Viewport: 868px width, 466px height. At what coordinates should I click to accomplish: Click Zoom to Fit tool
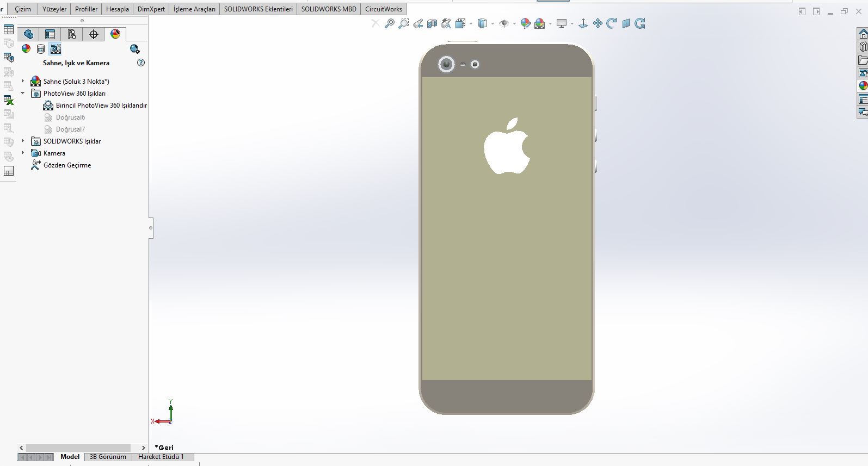[x=390, y=23]
